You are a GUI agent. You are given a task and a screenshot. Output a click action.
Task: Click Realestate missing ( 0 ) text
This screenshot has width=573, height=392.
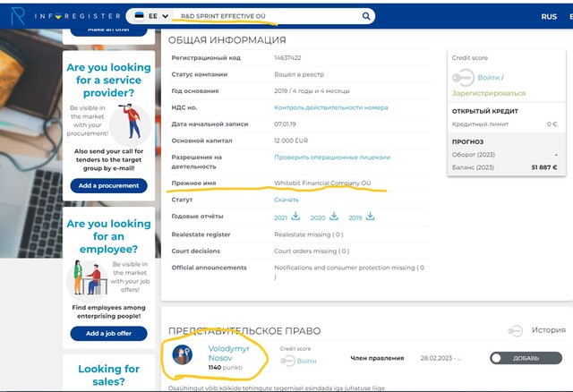pos(308,234)
